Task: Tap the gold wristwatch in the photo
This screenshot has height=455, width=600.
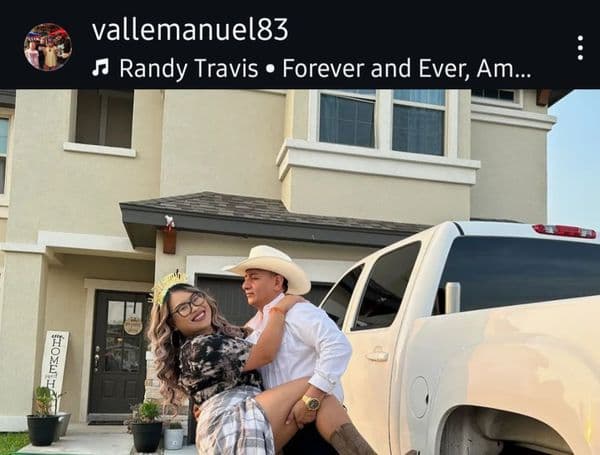Action: (x=312, y=402)
